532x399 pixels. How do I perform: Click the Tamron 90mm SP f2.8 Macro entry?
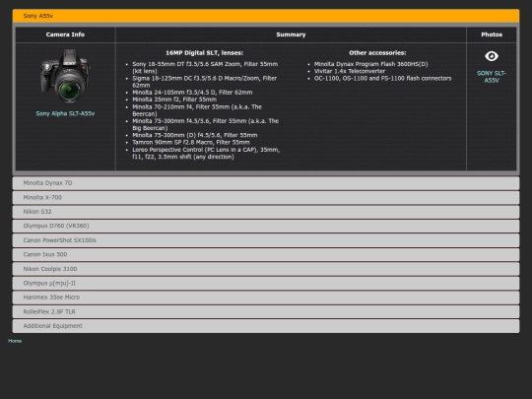191,142
